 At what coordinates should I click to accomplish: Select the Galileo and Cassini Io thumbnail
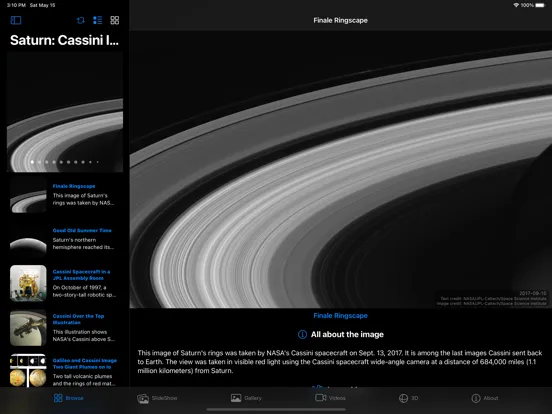point(28,370)
